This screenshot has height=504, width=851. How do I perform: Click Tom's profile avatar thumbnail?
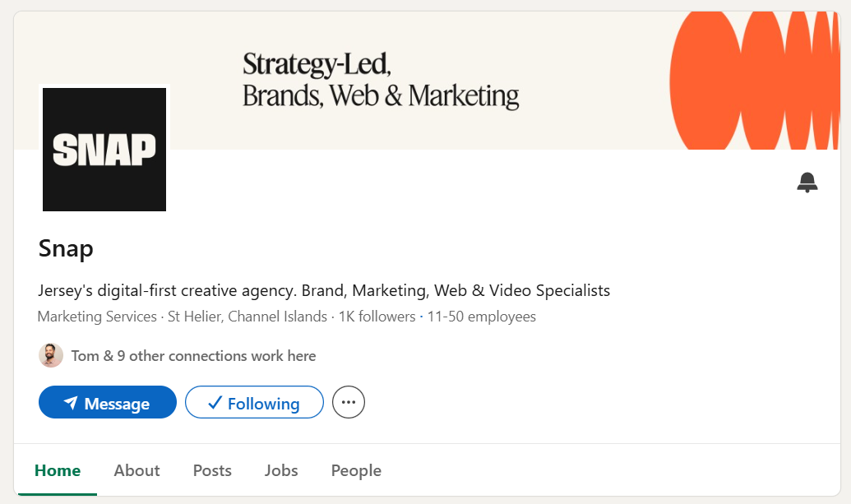click(50, 355)
